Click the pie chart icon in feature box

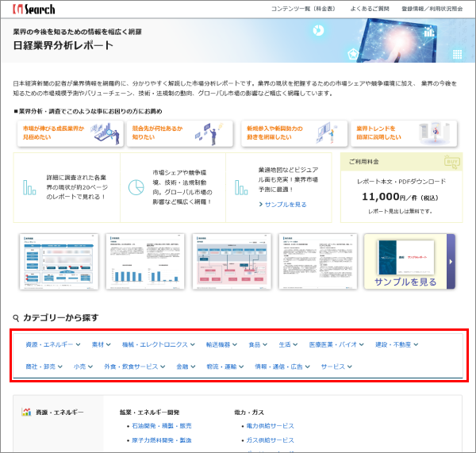point(136,187)
